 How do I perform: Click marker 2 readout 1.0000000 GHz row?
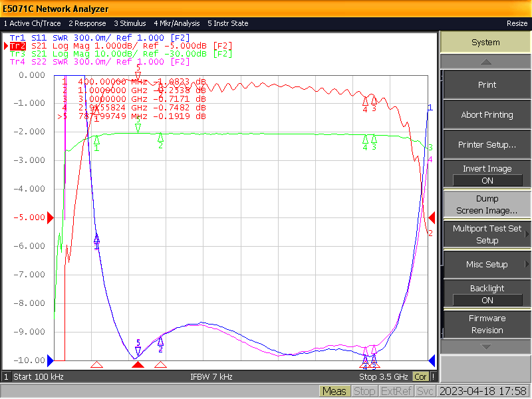(x=134, y=90)
